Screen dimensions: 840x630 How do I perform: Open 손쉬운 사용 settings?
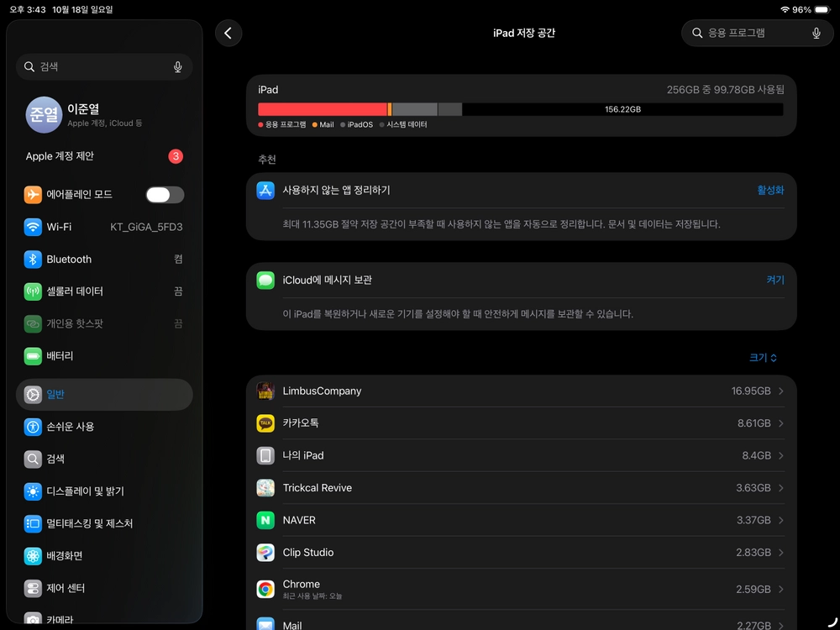tap(104, 427)
